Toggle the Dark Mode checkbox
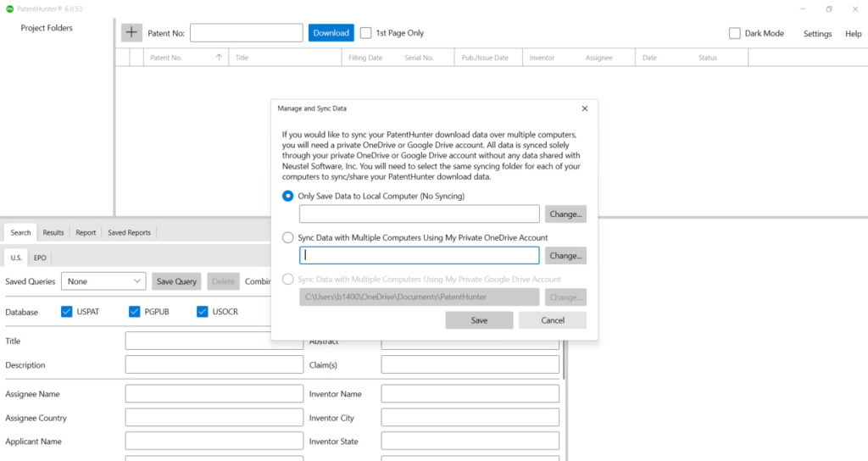Image resolution: width=868 pixels, height=461 pixels. pyautogui.click(x=735, y=33)
